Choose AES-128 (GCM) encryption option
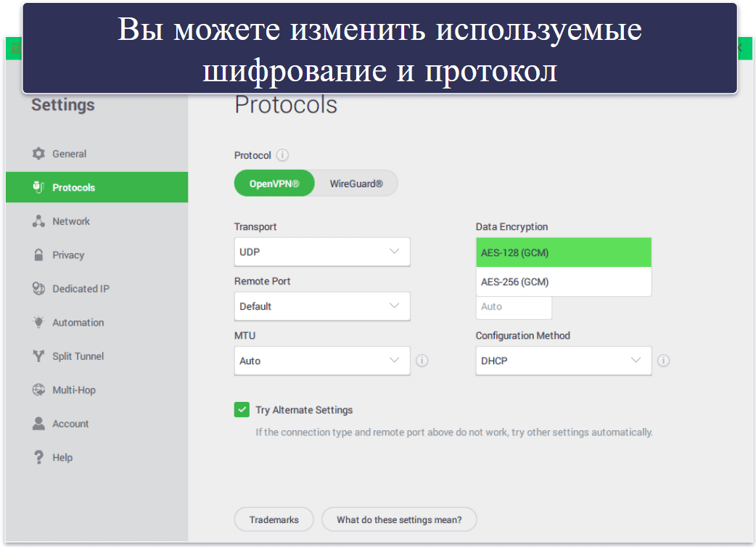Viewport: 756px width, 547px height. pos(564,252)
